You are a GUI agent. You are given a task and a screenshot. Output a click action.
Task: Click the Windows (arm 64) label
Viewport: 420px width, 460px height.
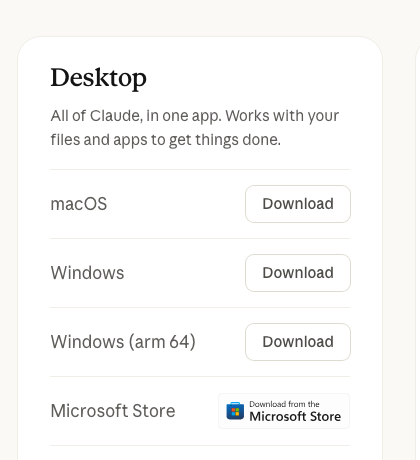(123, 342)
